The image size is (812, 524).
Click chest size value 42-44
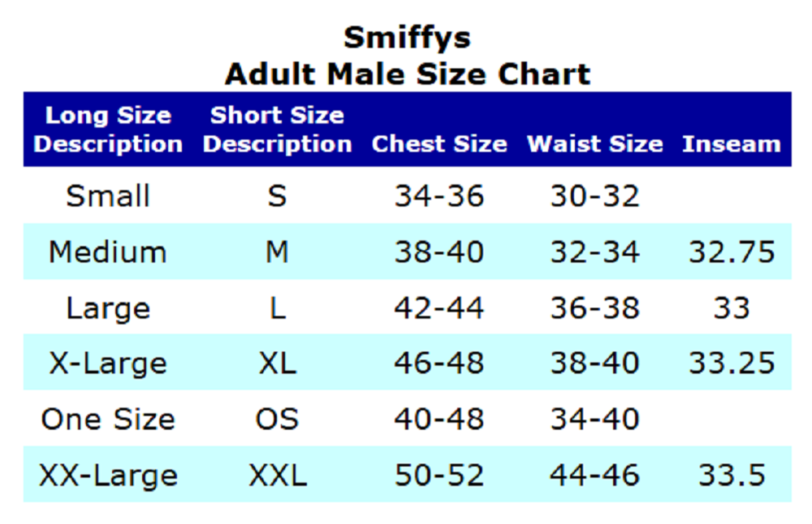(x=439, y=308)
